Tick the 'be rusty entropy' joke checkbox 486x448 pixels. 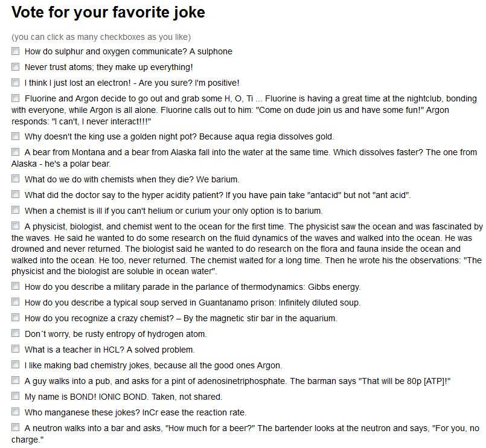coord(16,333)
